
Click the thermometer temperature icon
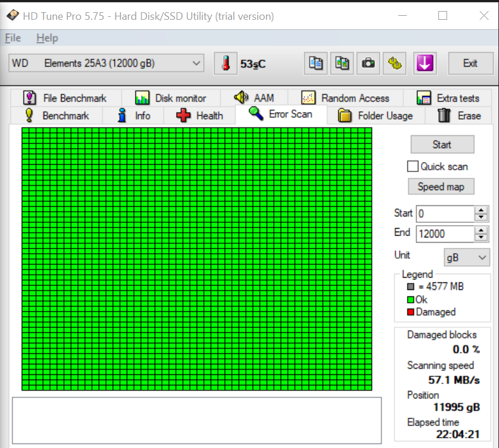point(226,64)
